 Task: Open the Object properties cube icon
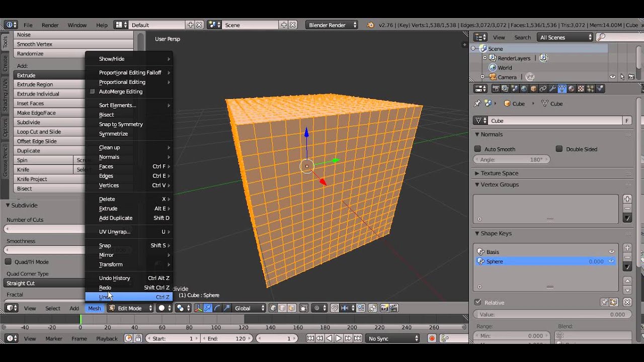533,88
